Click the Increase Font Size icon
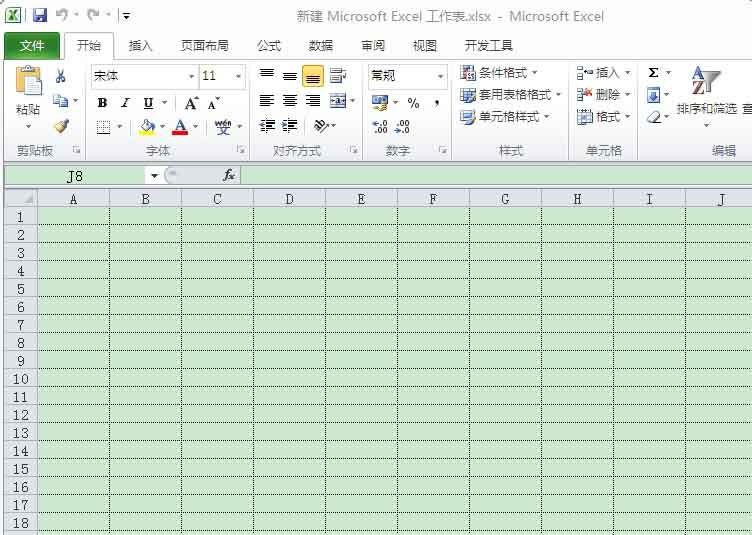The image size is (752, 535). pos(191,103)
